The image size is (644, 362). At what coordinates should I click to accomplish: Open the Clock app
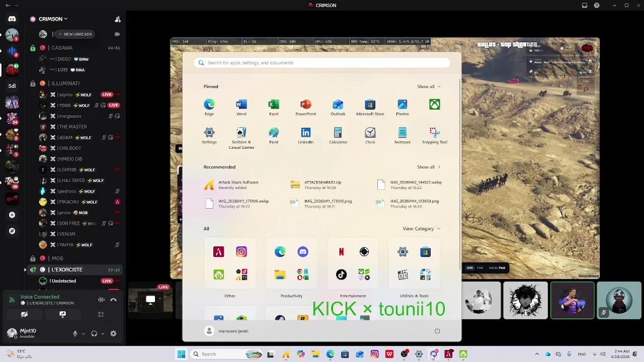(370, 135)
